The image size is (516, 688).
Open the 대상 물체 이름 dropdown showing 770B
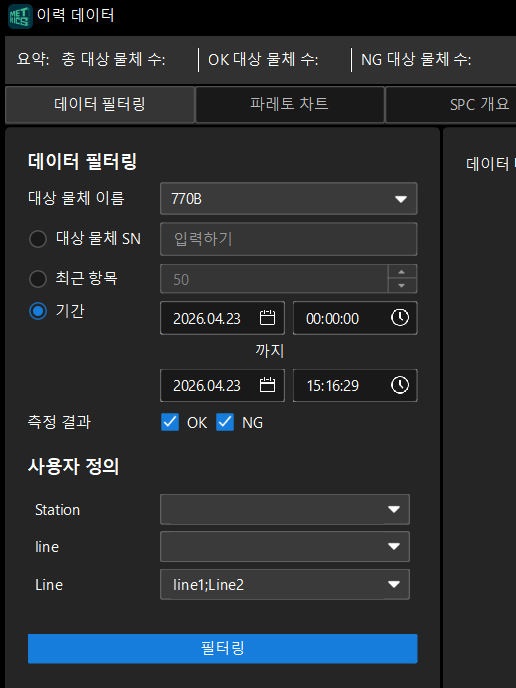[x=288, y=199]
